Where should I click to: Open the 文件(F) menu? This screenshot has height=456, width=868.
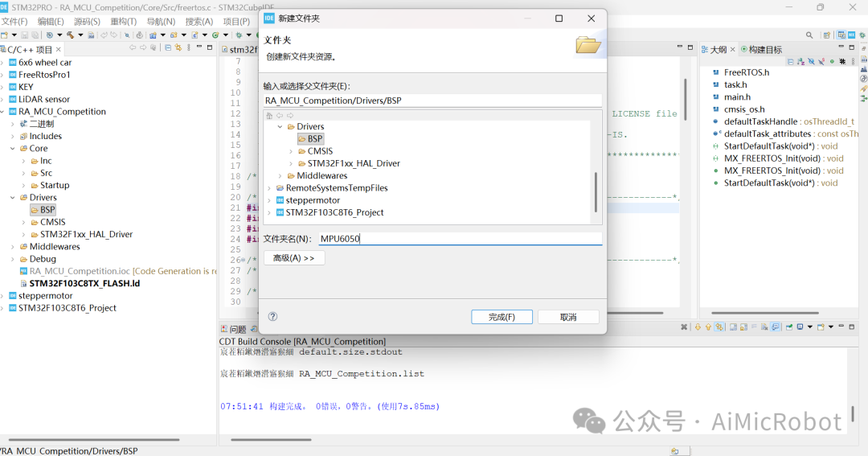pos(14,22)
